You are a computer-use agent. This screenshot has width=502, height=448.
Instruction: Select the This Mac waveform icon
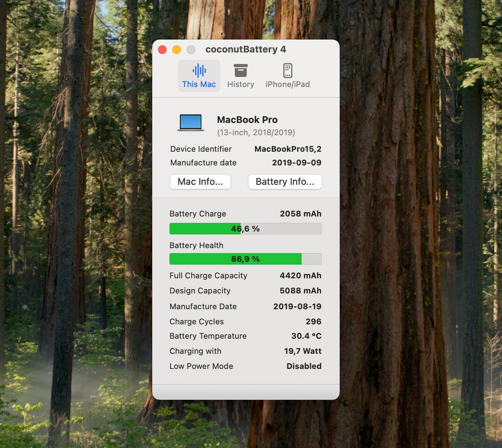pyautogui.click(x=199, y=71)
